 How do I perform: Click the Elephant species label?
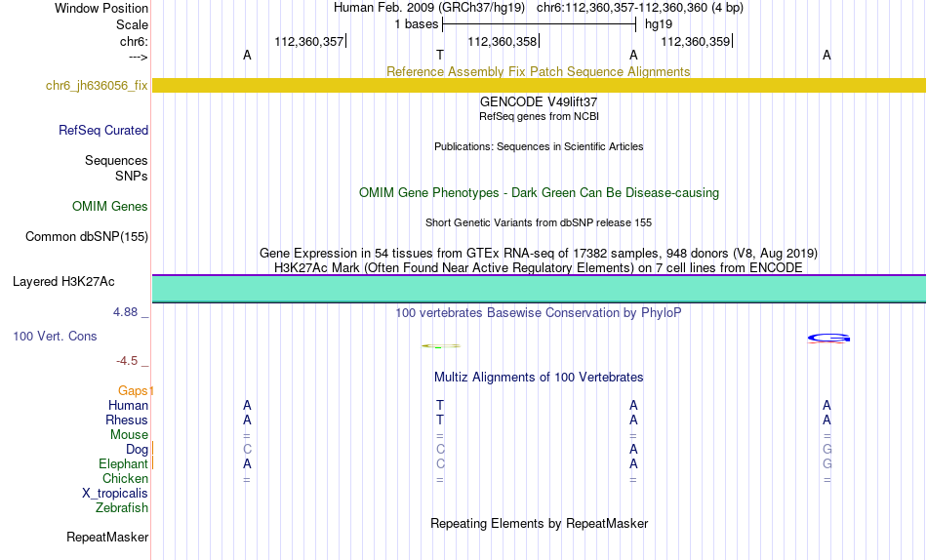click(x=124, y=464)
